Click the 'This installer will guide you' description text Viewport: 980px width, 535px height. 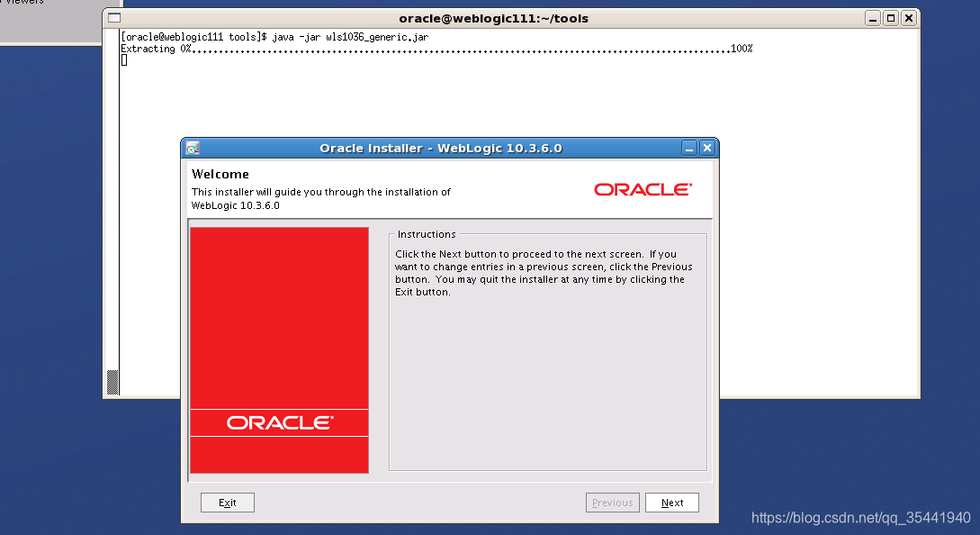pyautogui.click(x=320, y=198)
